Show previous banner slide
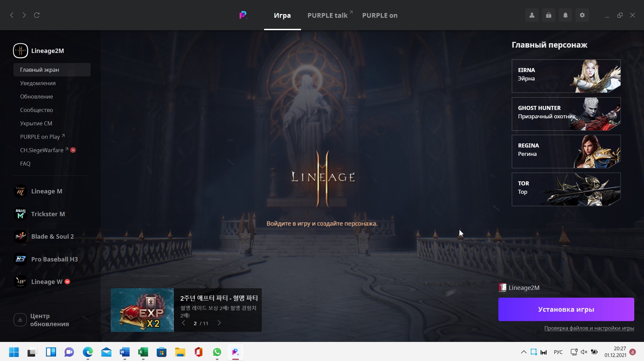This screenshot has width=644, height=361. coord(183,323)
